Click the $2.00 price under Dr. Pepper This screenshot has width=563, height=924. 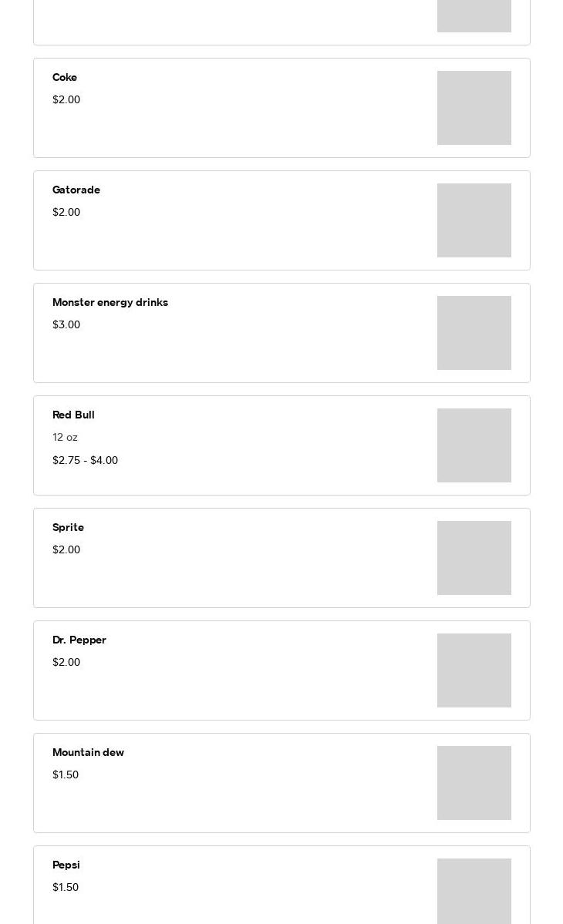click(x=66, y=663)
